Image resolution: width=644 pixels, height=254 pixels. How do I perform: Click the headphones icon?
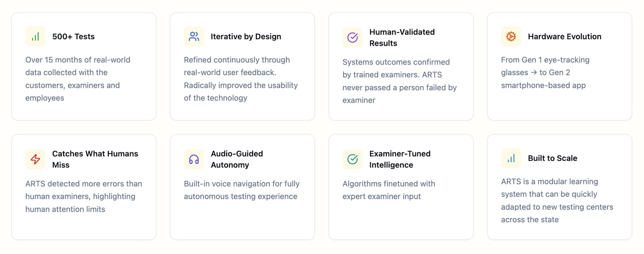click(194, 159)
